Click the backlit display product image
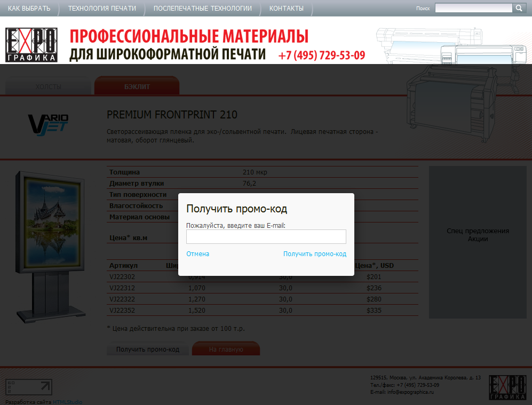This screenshot has width=532, height=405. (x=50, y=247)
